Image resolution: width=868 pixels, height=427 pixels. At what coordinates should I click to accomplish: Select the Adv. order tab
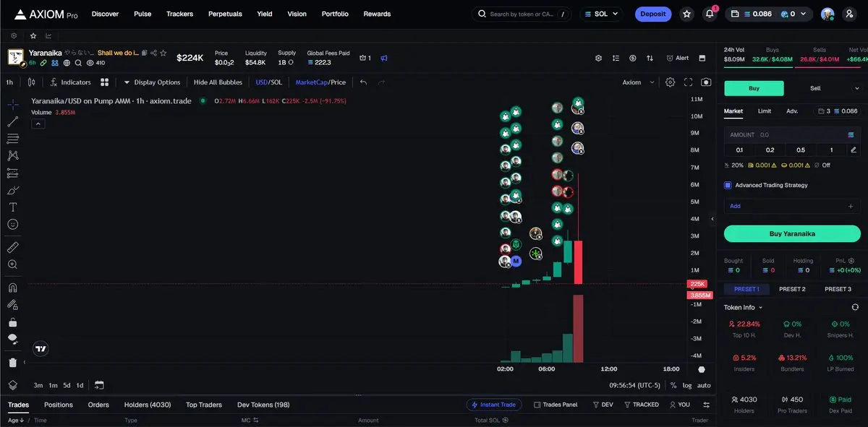(792, 111)
